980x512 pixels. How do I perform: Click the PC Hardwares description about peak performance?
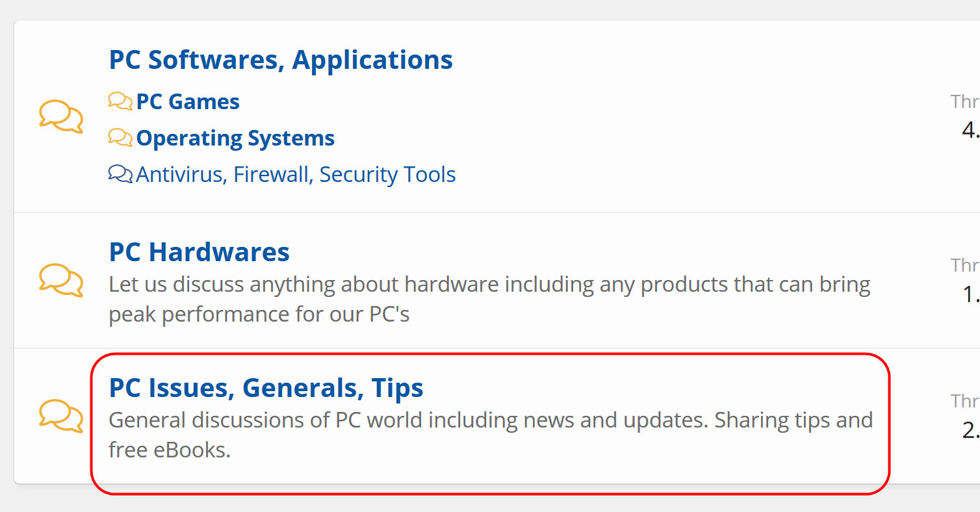click(489, 300)
